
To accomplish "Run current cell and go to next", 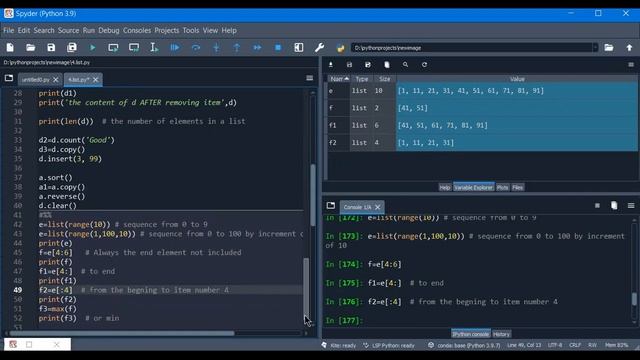I will pos(134,48).
